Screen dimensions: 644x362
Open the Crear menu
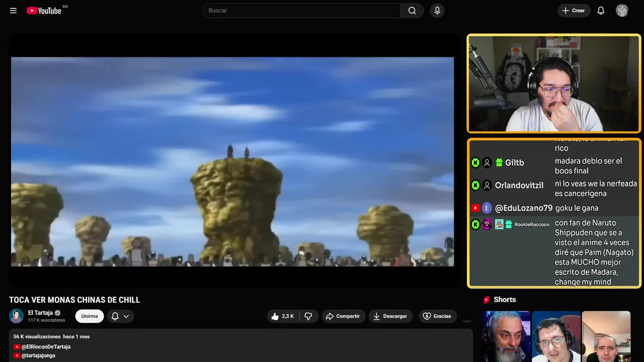(x=574, y=11)
